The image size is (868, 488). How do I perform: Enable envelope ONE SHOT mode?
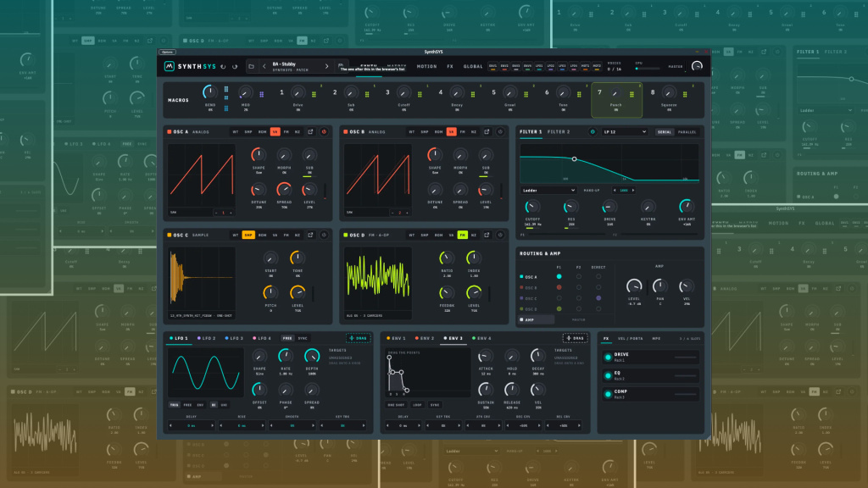coord(396,404)
